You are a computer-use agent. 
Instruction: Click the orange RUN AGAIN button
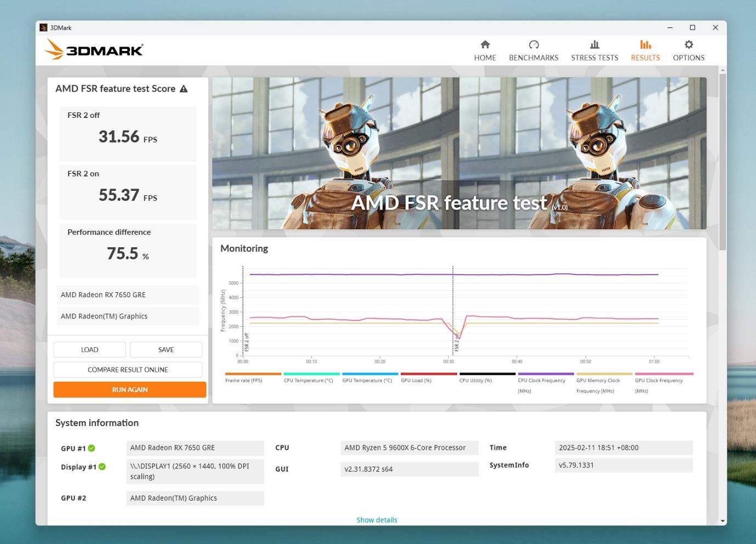[130, 389]
